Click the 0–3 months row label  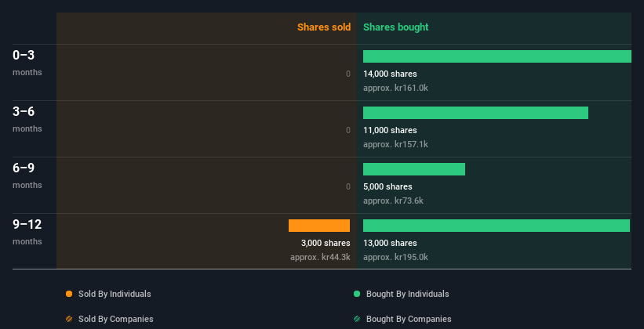tap(27, 63)
